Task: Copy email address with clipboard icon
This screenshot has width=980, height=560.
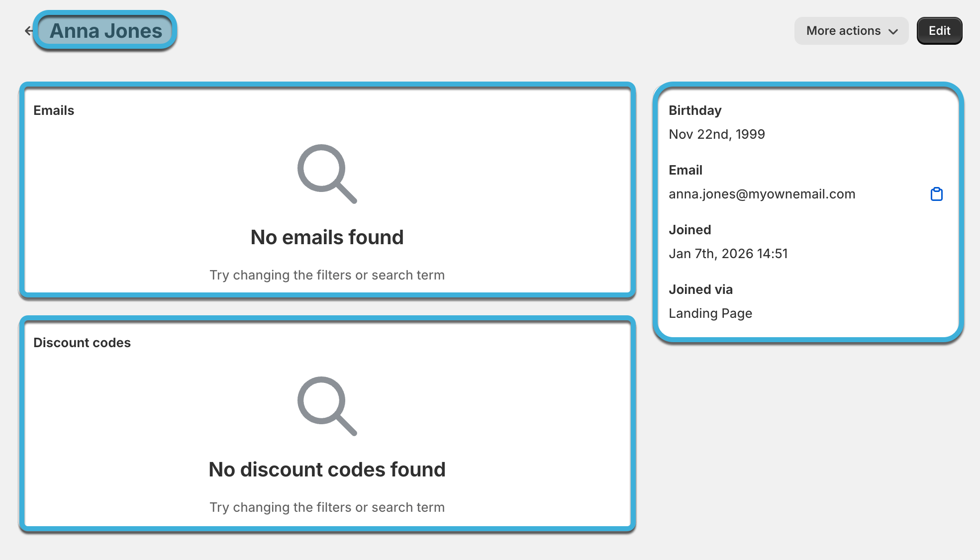Action: pos(936,194)
